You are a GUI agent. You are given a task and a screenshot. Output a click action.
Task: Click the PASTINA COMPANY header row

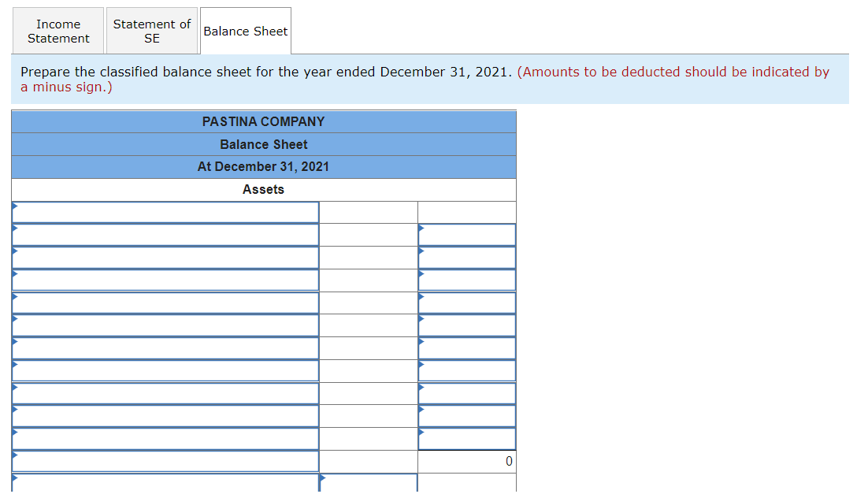coord(264,122)
